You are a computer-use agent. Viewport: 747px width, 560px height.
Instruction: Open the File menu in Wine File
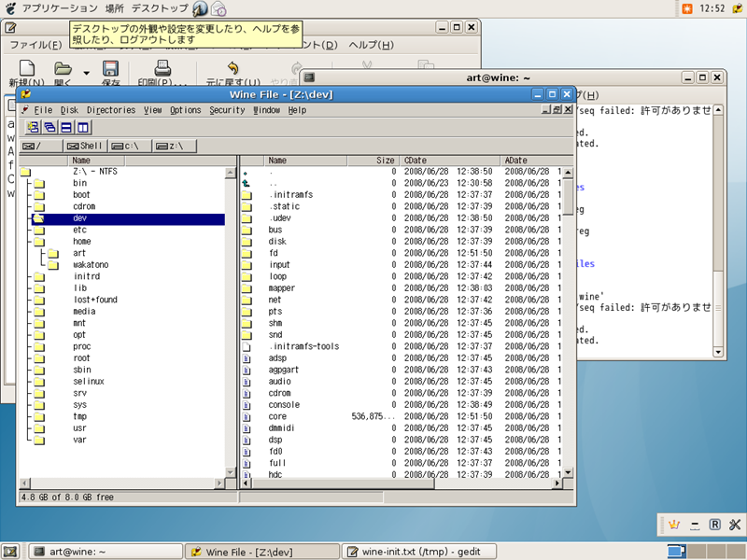[43, 110]
